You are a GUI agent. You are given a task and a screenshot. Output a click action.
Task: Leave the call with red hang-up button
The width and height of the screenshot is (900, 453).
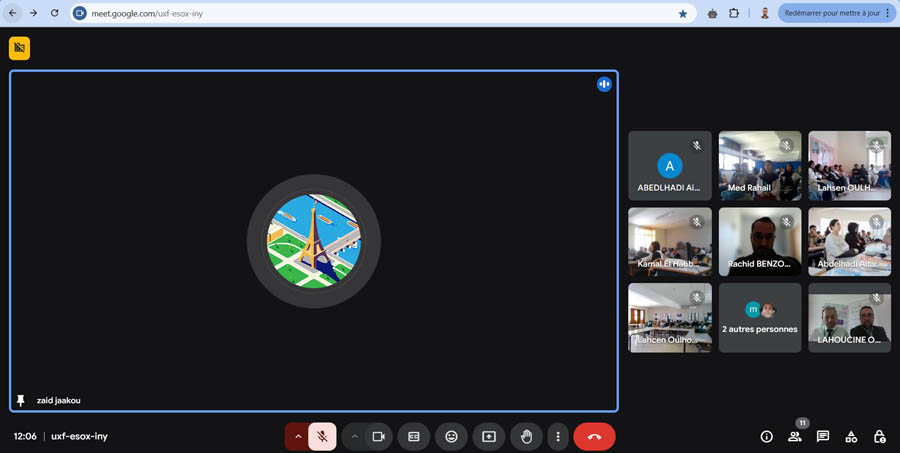click(x=594, y=437)
